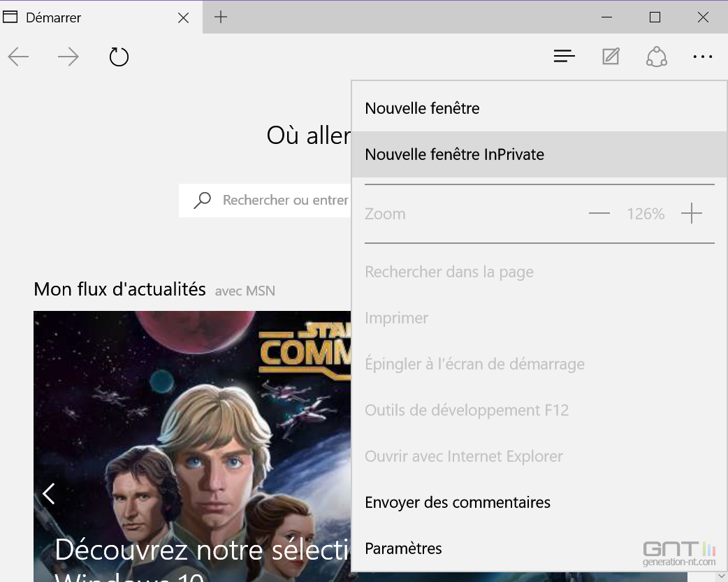Click the 'Découvrez notre sélection' headline
728x582 pixels.
pyautogui.click(x=203, y=549)
